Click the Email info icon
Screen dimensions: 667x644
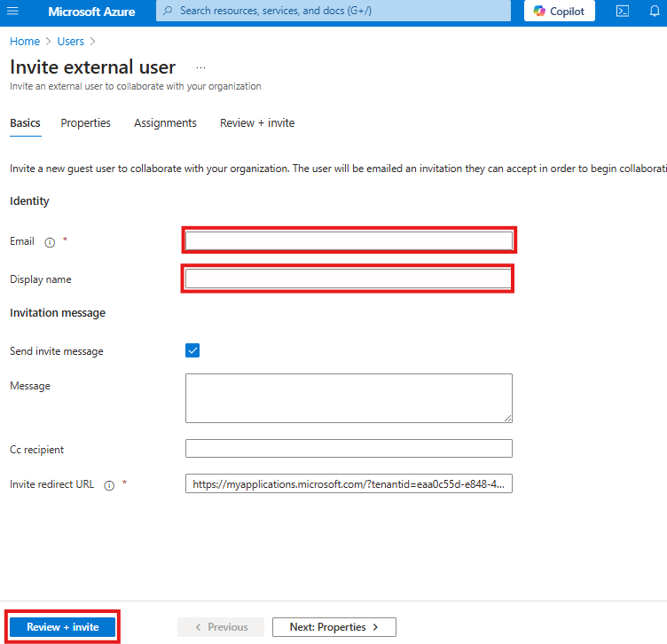pyautogui.click(x=50, y=242)
